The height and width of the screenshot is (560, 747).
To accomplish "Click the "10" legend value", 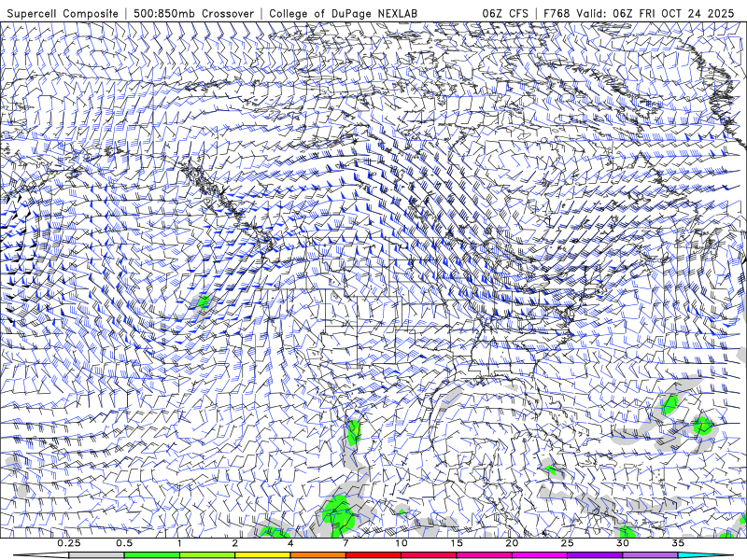I will coord(402,543).
